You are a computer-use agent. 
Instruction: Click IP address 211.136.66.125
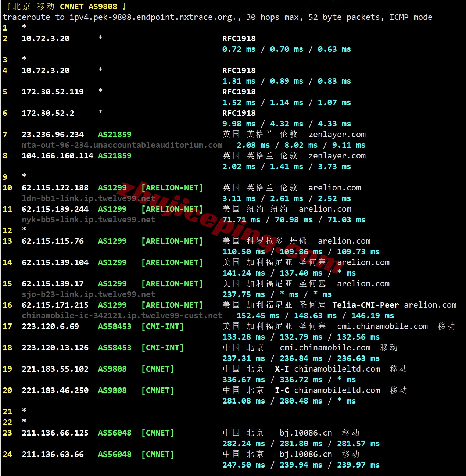(x=55, y=433)
